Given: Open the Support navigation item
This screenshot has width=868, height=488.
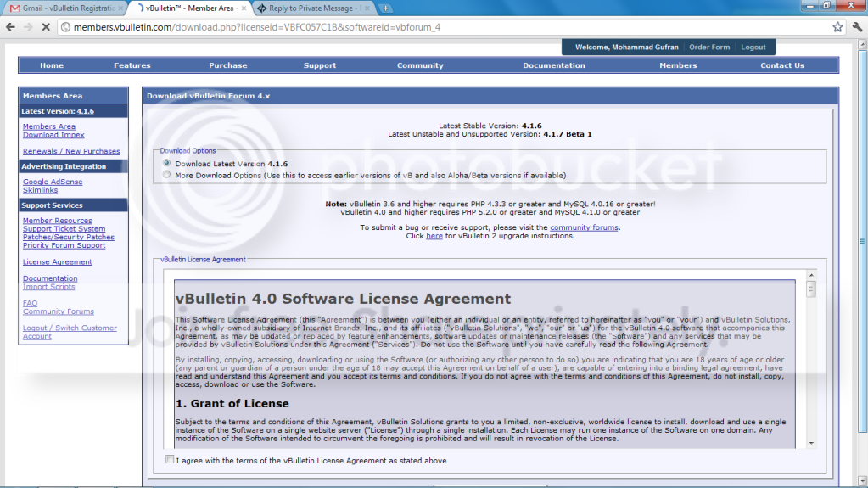Looking at the screenshot, I should 319,65.
